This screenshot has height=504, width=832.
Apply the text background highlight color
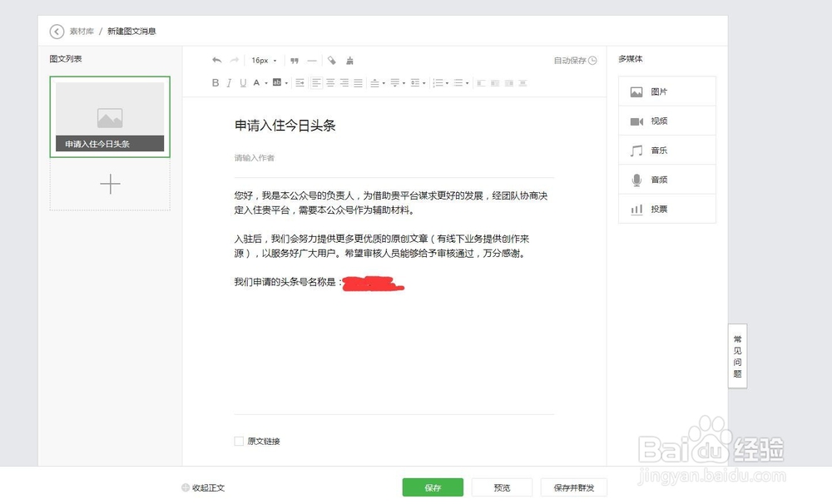277,82
